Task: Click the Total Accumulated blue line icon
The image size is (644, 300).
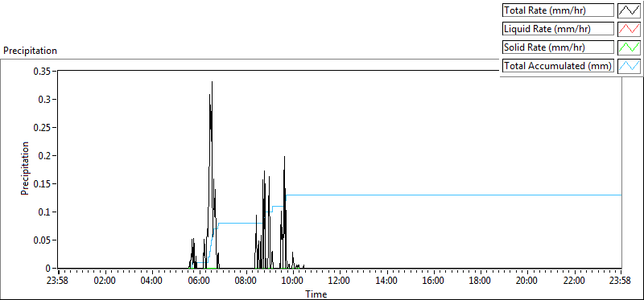Action: pyautogui.click(x=629, y=65)
